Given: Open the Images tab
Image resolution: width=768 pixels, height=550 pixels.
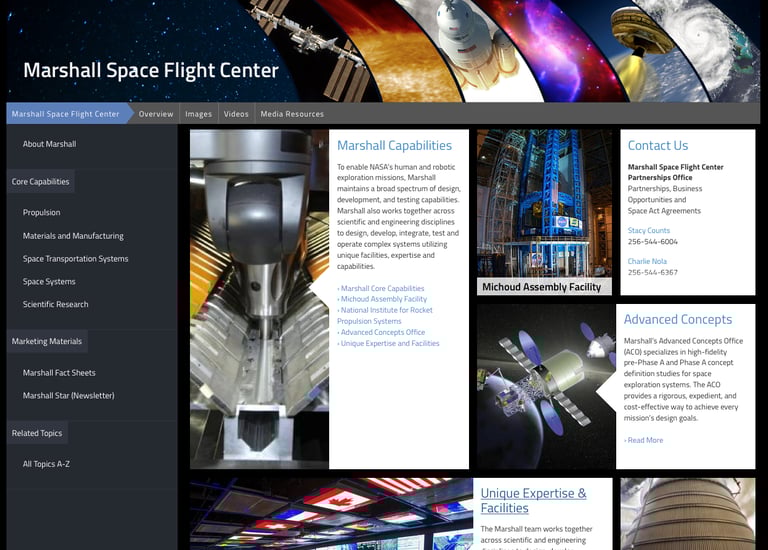Looking at the screenshot, I should [x=198, y=114].
